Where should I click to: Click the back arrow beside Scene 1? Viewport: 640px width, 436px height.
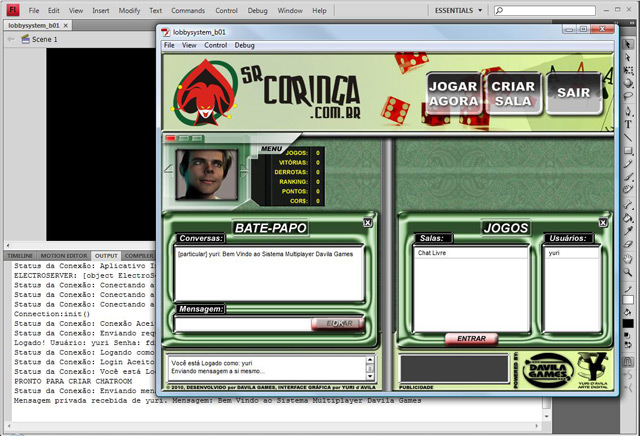[11, 39]
